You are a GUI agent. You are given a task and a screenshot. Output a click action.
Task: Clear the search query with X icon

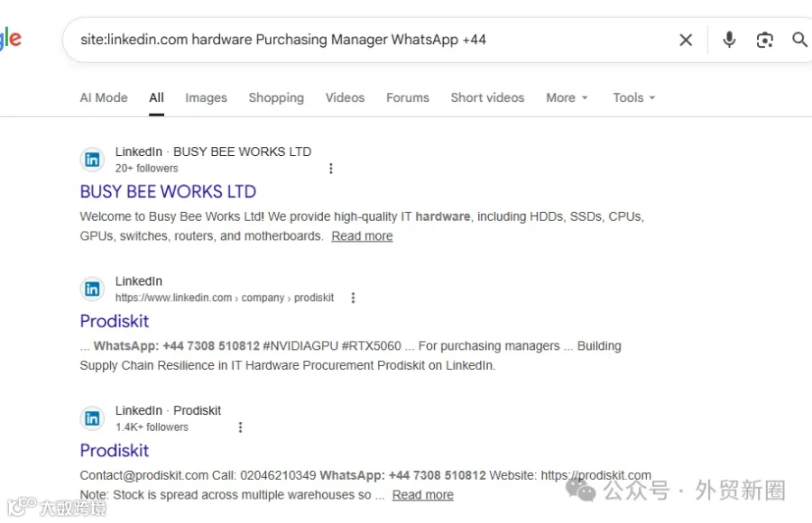point(686,40)
